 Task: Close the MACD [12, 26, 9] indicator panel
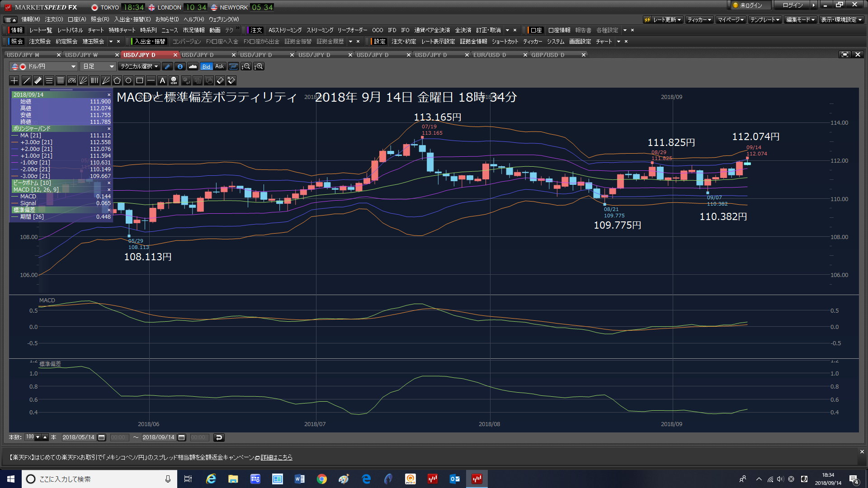[109, 190]
